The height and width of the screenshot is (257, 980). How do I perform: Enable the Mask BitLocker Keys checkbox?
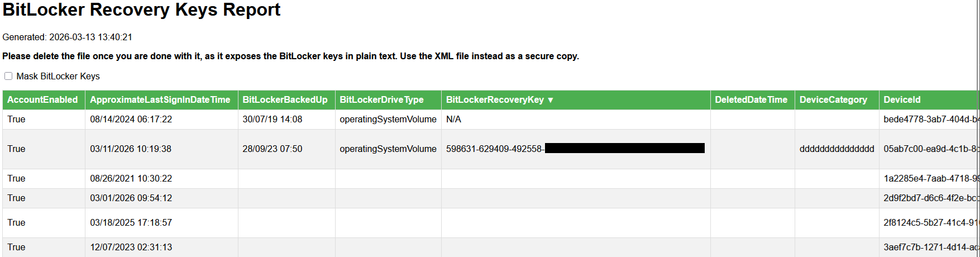coord(8,76)
